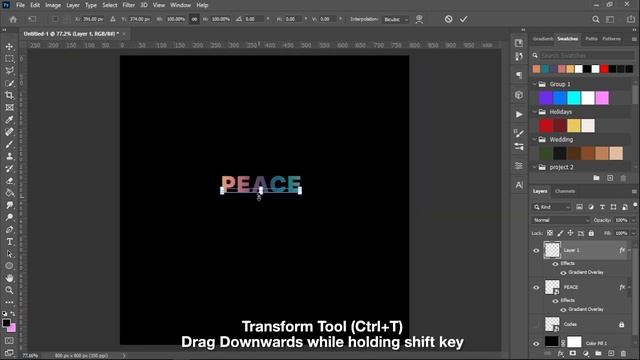Select the Eyedropper tool
Image resolution: width=640 pixels, height=360 pixels.
click(x=9, y=120)
